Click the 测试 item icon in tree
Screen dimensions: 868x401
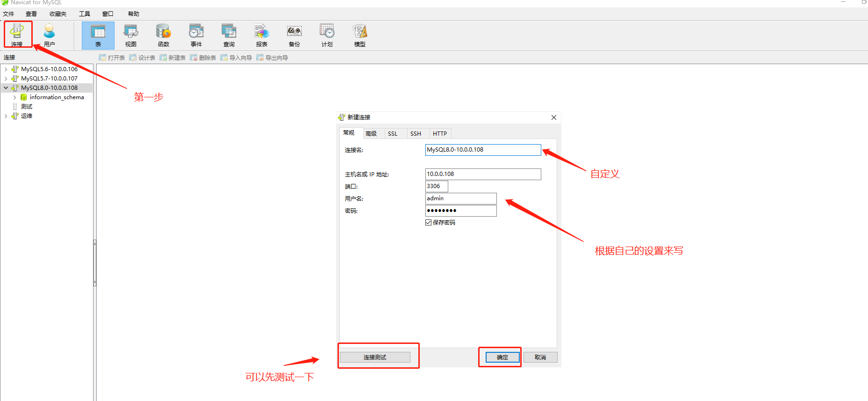[x=15, y=106]
